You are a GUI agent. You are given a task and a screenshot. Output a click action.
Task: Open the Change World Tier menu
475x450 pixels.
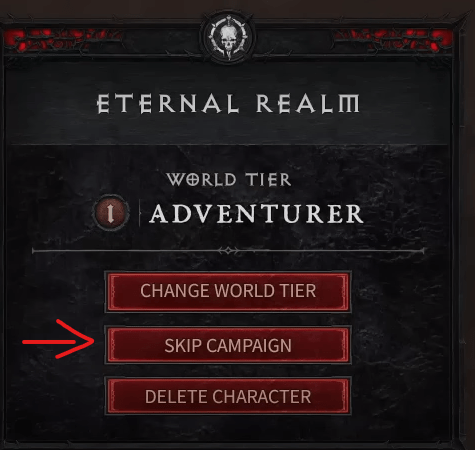[x=228, y=291]
